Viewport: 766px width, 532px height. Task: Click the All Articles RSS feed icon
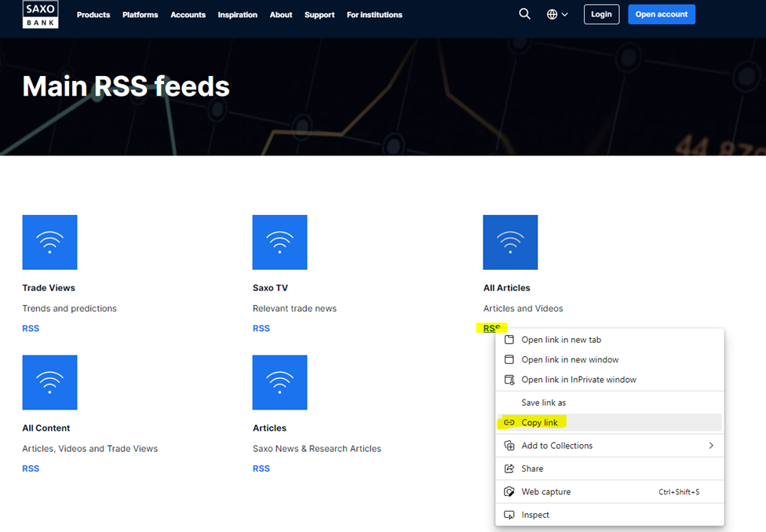[x=510, y=242]
